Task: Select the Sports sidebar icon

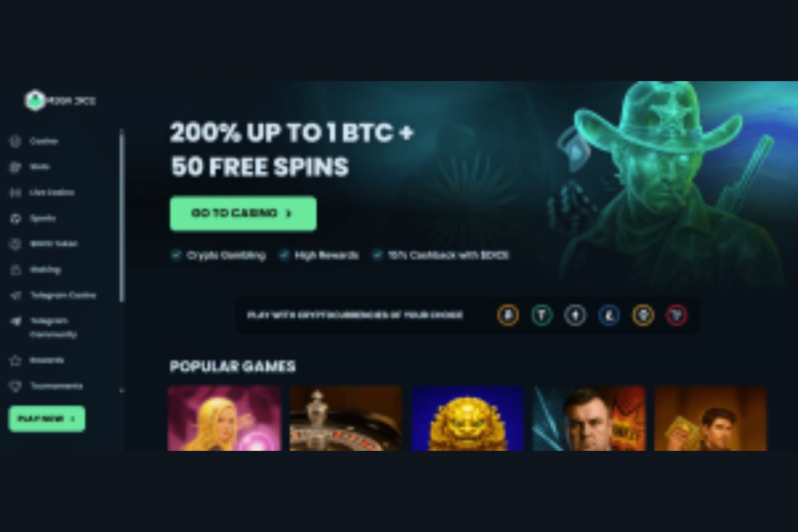Action: (x=15, y=218)
